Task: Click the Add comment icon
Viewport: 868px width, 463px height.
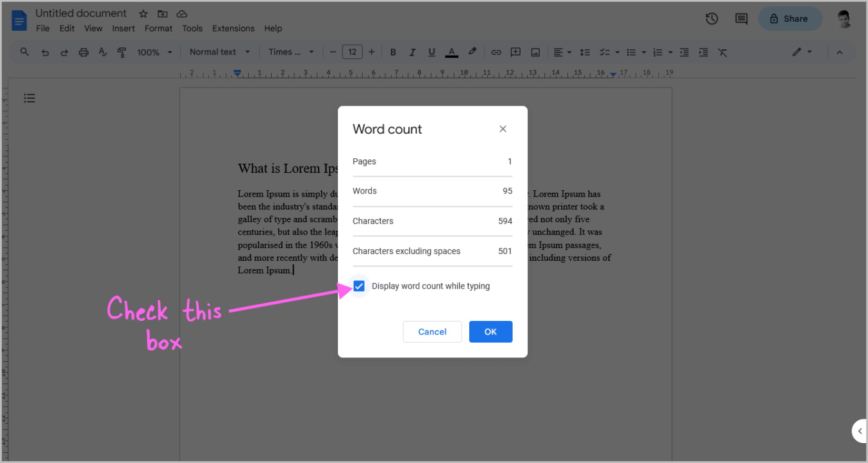Action: coord(515,53)
